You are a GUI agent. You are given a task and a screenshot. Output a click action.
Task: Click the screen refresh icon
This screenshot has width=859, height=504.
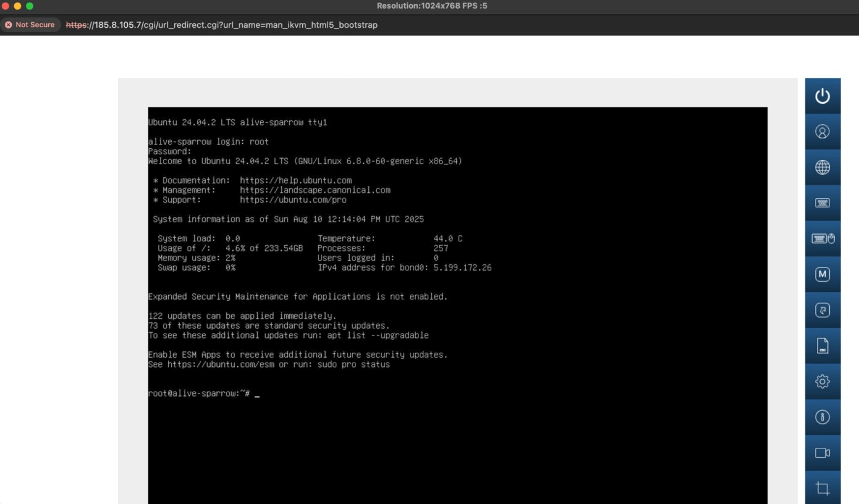(823, 309)
